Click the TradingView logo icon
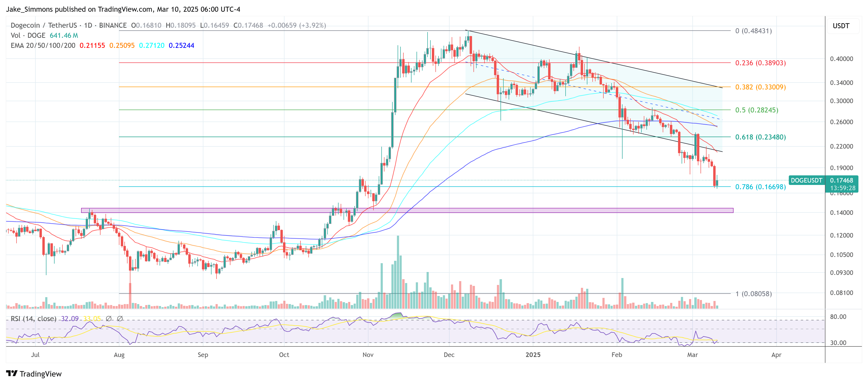The width and height of the screenshot is (868, 384). coord(12,373)
